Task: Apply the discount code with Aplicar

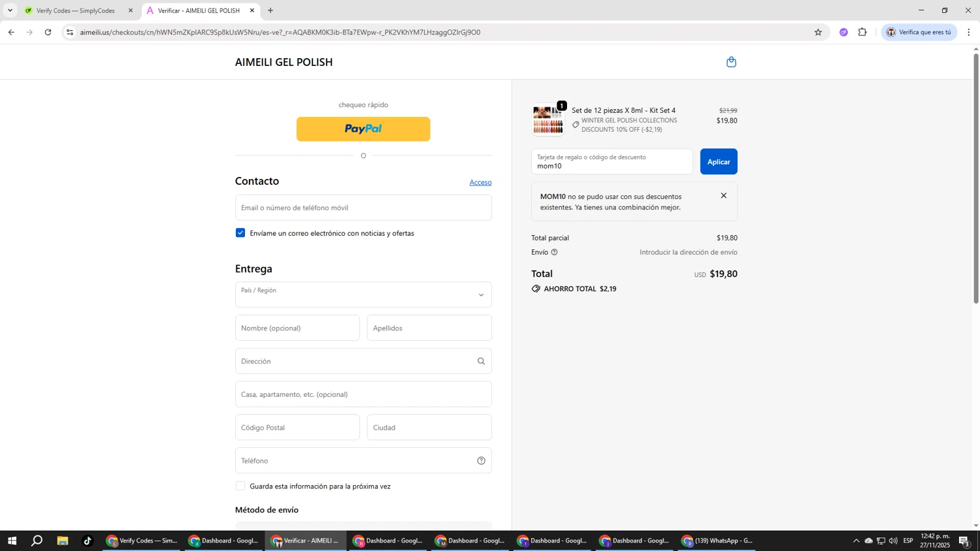Action: click(x=719, y=162)
